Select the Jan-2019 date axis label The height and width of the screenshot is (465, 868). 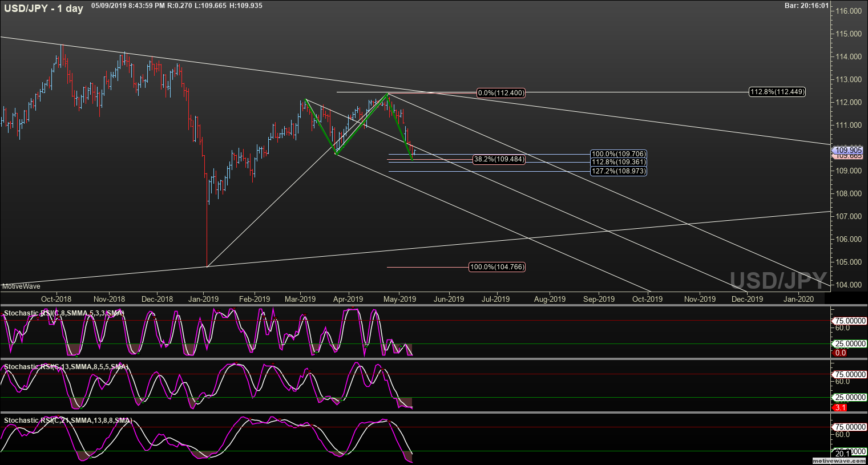[204, 299]
